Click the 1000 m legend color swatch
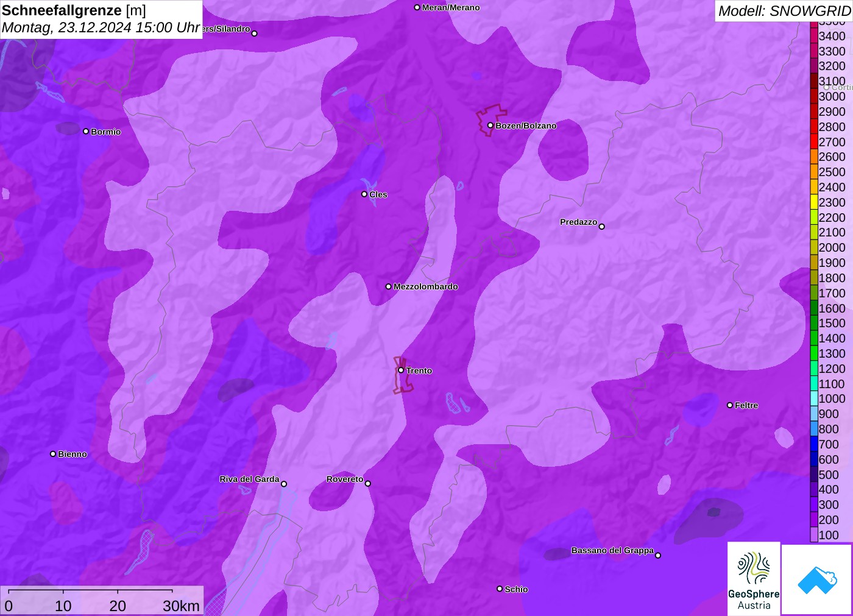This screenshot has width=853, height=616. [x=814, y=398]
